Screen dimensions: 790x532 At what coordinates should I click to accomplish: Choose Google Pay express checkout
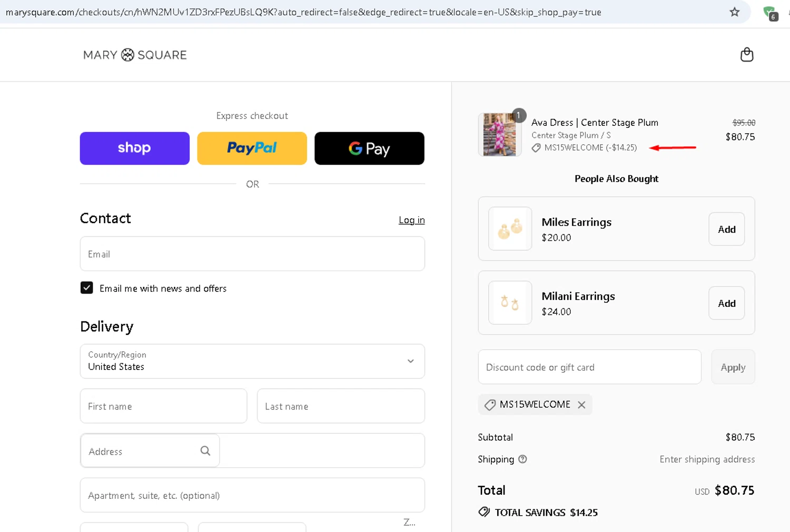coord(369,148)
